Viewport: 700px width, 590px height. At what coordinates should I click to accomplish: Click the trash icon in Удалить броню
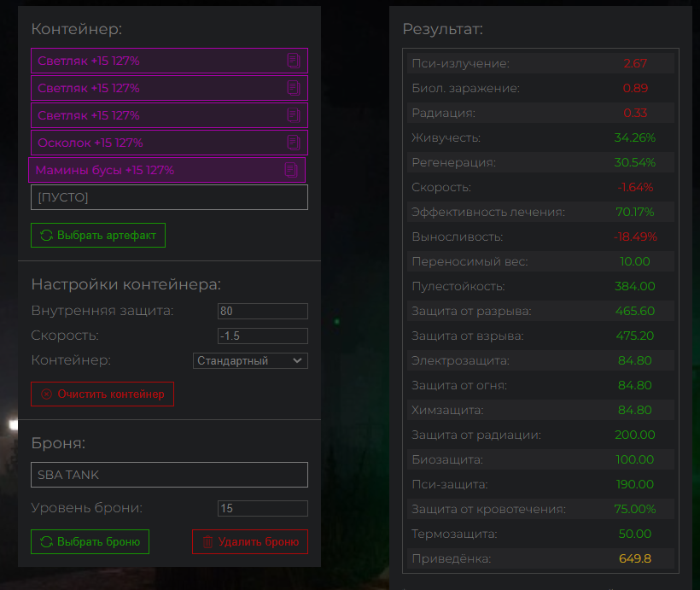coord(207,542)
